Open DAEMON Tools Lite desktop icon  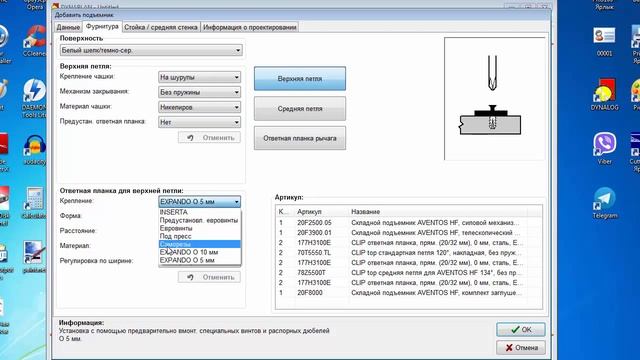[x=34, y=98]
